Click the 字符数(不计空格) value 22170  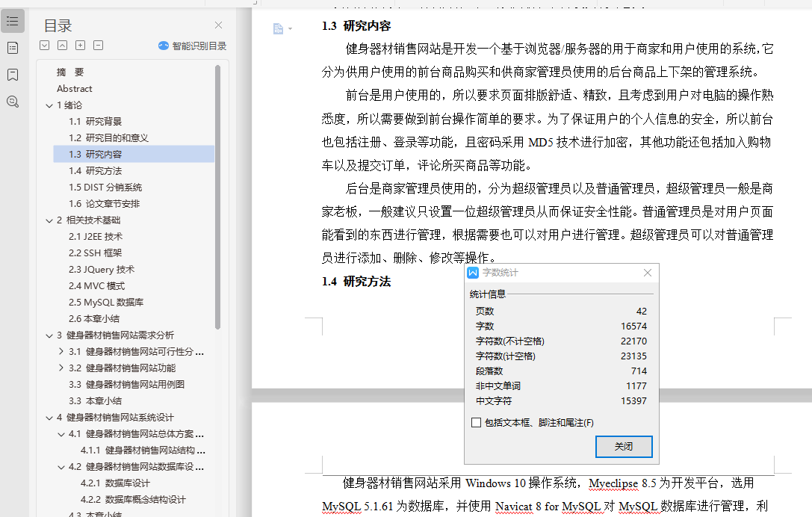coord(634,341)
